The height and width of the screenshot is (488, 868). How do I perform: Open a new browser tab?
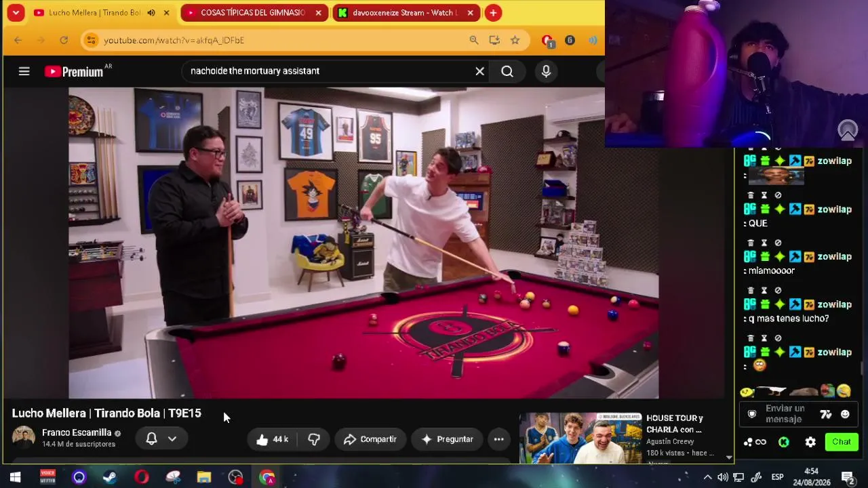(493, 13)
